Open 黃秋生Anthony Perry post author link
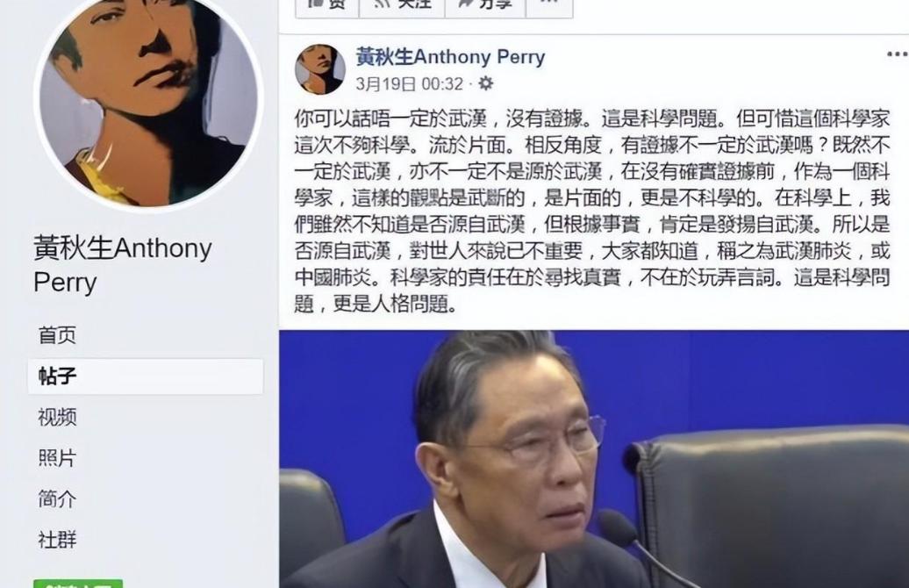 coord(450,57)
